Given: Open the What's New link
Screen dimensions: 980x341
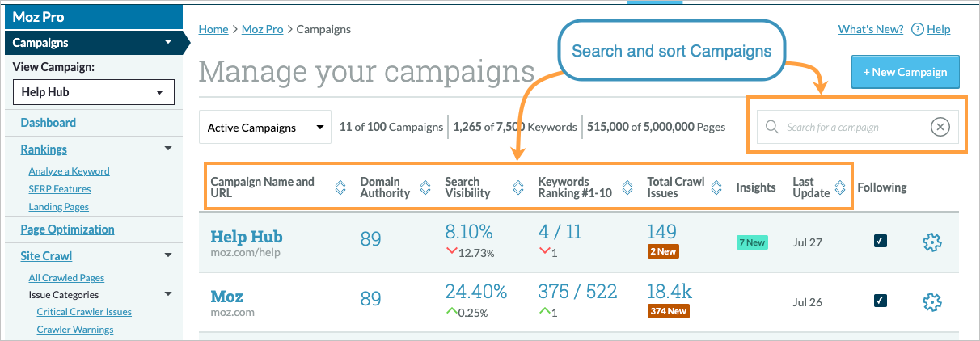Looking at the screenshot, I should [870, 30].
